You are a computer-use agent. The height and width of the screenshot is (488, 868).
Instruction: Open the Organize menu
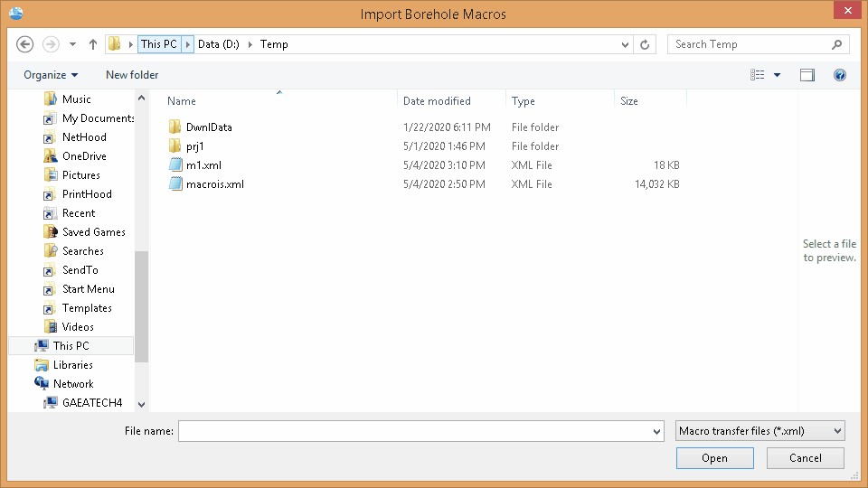point(51,75)
